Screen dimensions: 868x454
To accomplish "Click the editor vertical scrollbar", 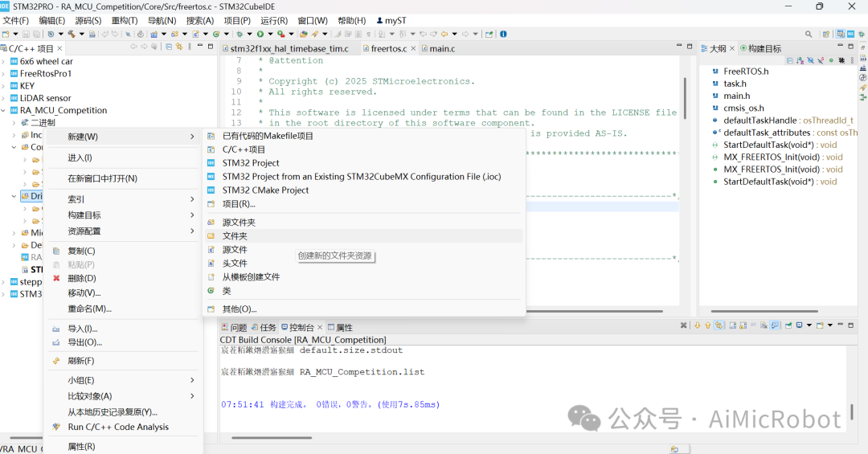I will [x=685, y=97].
